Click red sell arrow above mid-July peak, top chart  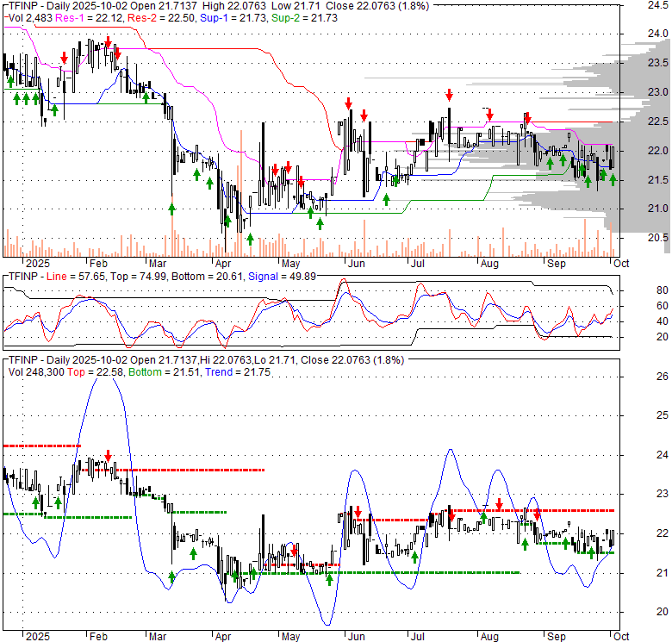tap(449, 95)
